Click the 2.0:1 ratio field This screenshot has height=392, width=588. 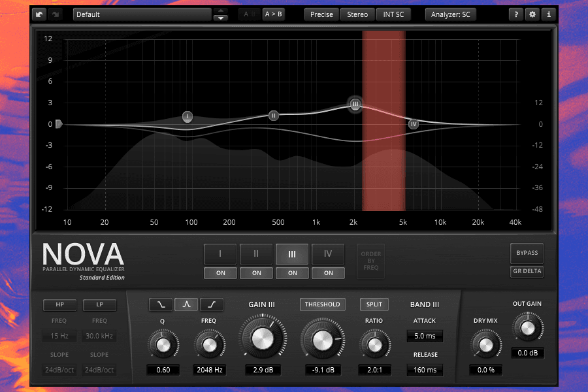pyautogui.click(x=374, y=370)
